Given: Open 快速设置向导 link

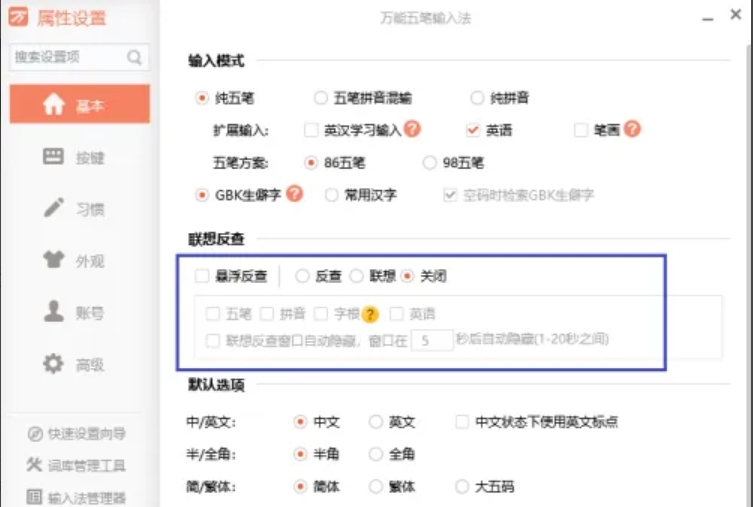Looking at the screenshot, I should pos(77,434).
